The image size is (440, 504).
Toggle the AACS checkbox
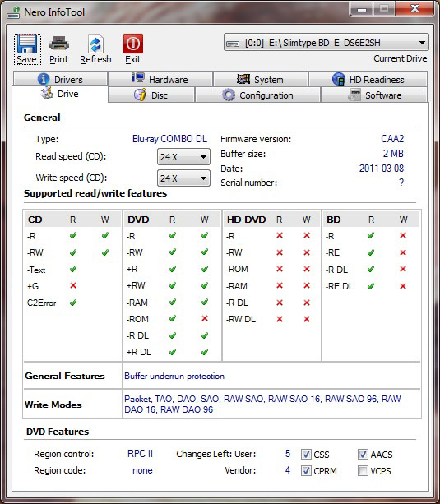363,454
